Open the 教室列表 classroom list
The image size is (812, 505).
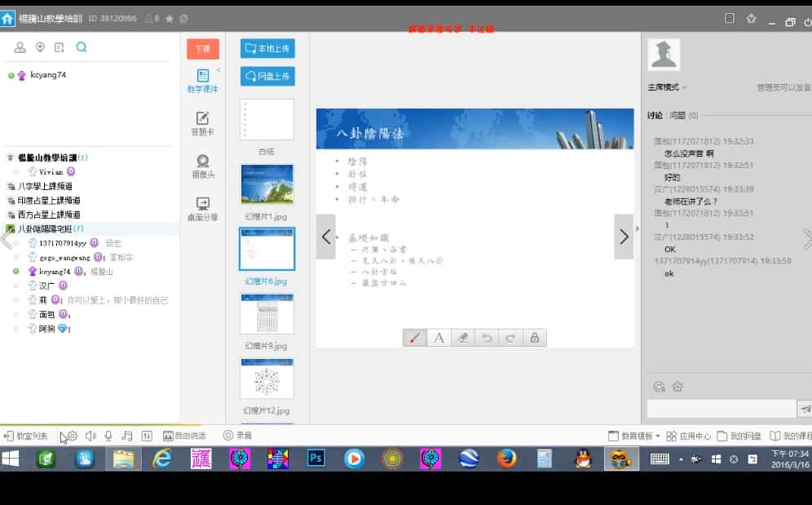24,435
